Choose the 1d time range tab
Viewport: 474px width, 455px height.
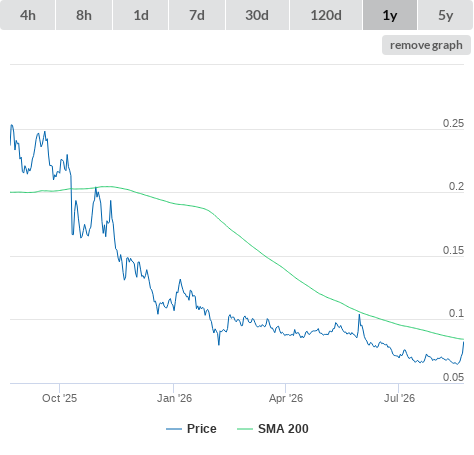141,15
